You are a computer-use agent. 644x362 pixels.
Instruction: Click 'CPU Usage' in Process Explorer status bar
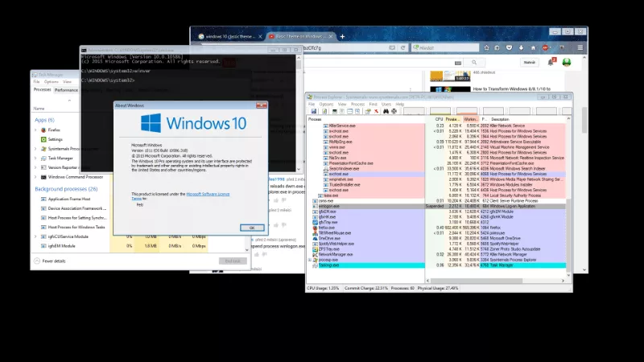click(323, 288)
